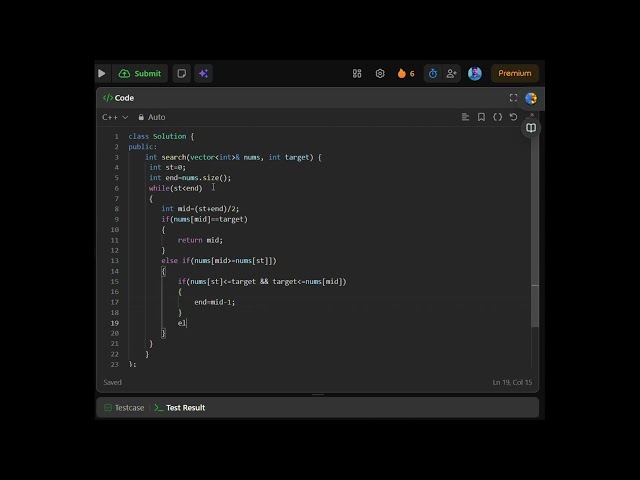Screen dimensions: 640x480
Task: Click the format code lines icon
Action: (465, 117)
